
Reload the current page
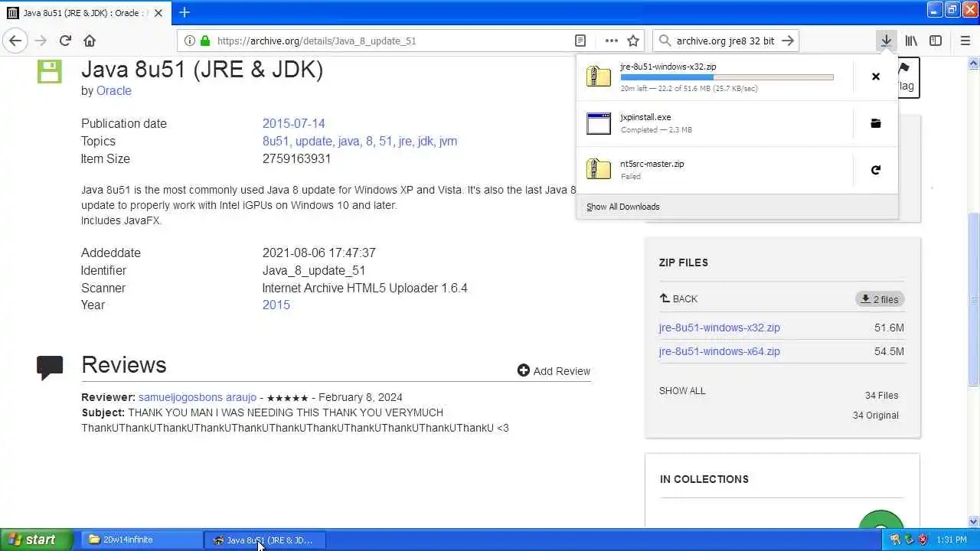[65, 41]
